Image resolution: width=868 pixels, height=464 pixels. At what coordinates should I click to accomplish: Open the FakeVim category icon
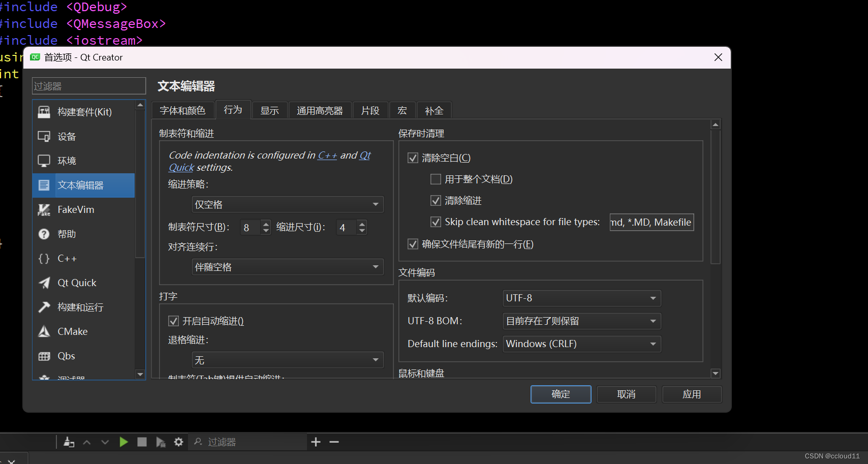tap(44, 209)
